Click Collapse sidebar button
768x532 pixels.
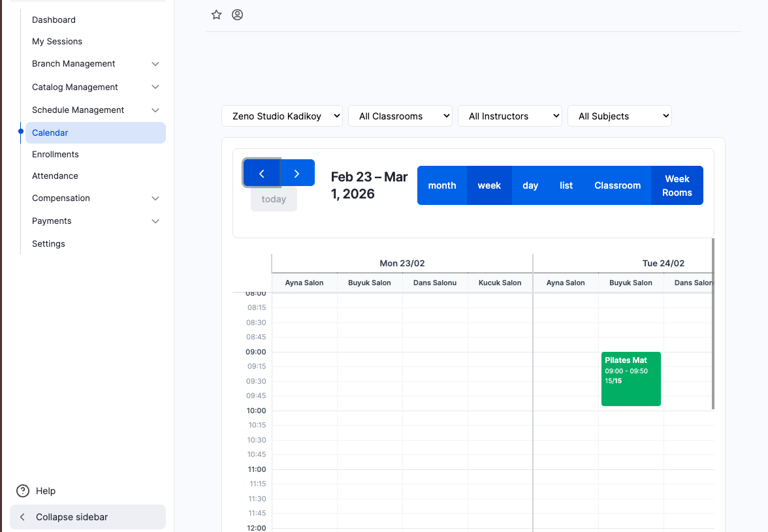[x=88, y=517]
